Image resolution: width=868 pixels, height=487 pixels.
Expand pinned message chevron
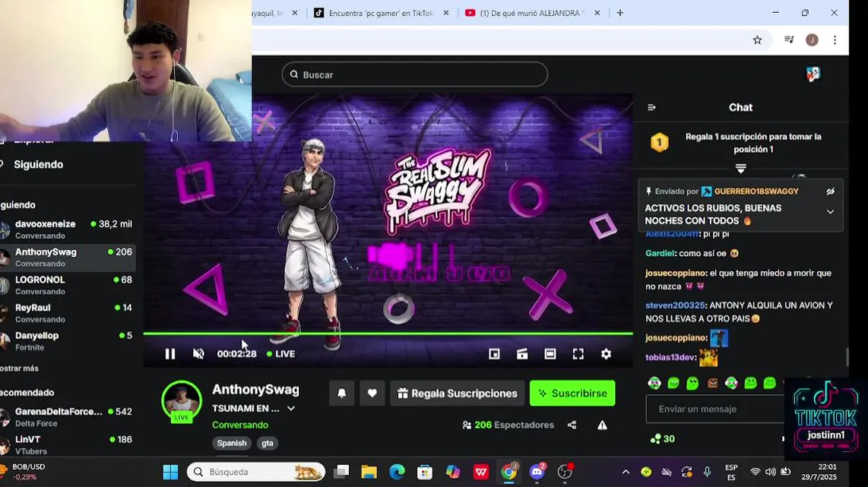830,212
